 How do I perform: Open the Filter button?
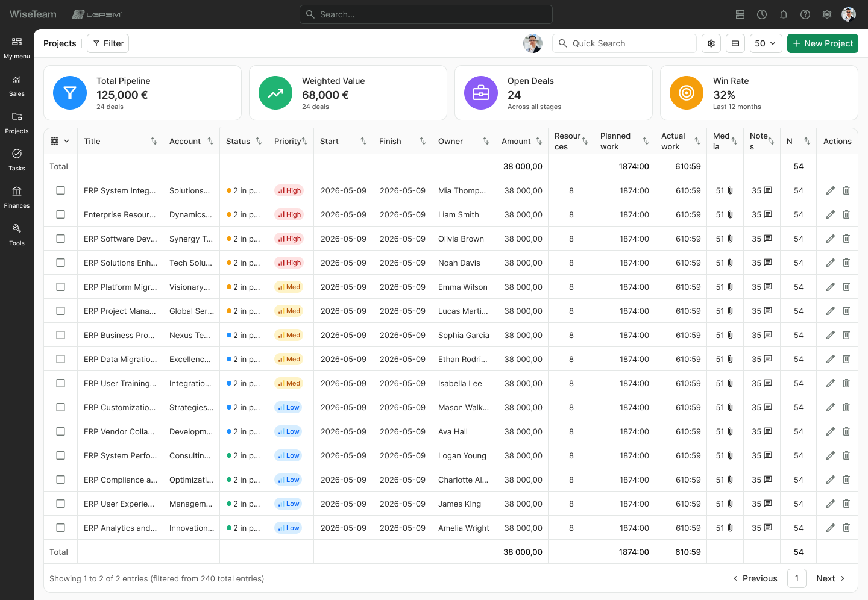[x=108, y=43]
